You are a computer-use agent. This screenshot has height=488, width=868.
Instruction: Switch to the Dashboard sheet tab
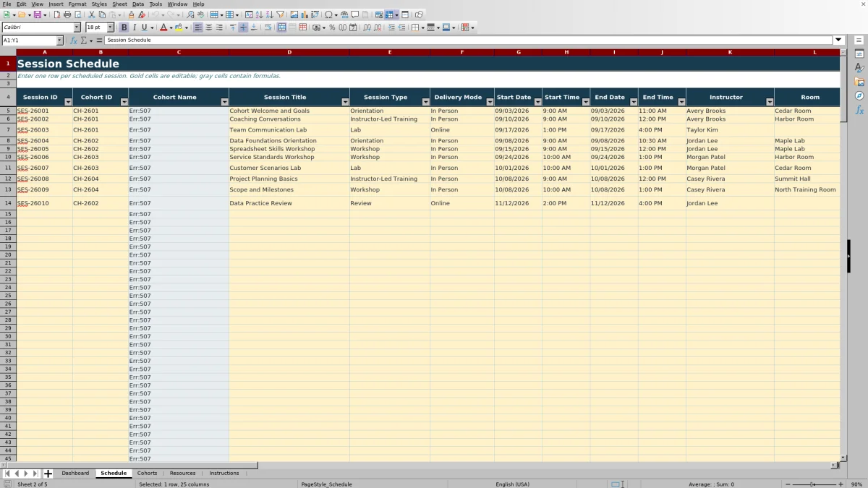click(x=75, y=473)
